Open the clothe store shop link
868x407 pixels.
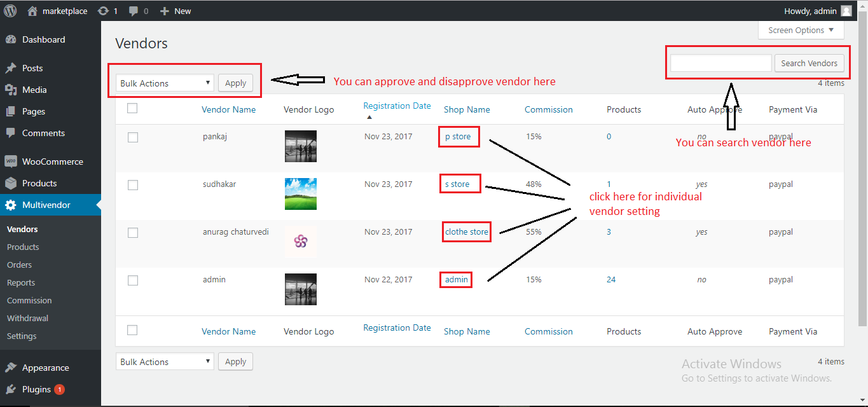point(467,232)
